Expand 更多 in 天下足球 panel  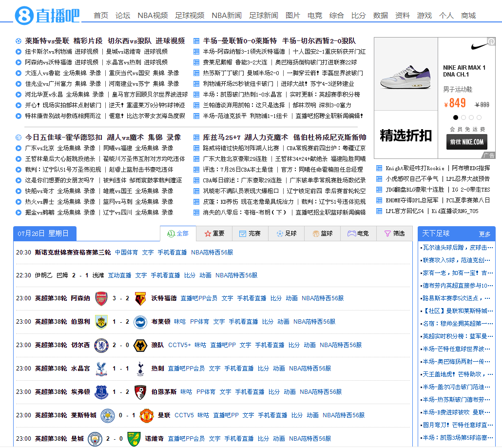484,234
